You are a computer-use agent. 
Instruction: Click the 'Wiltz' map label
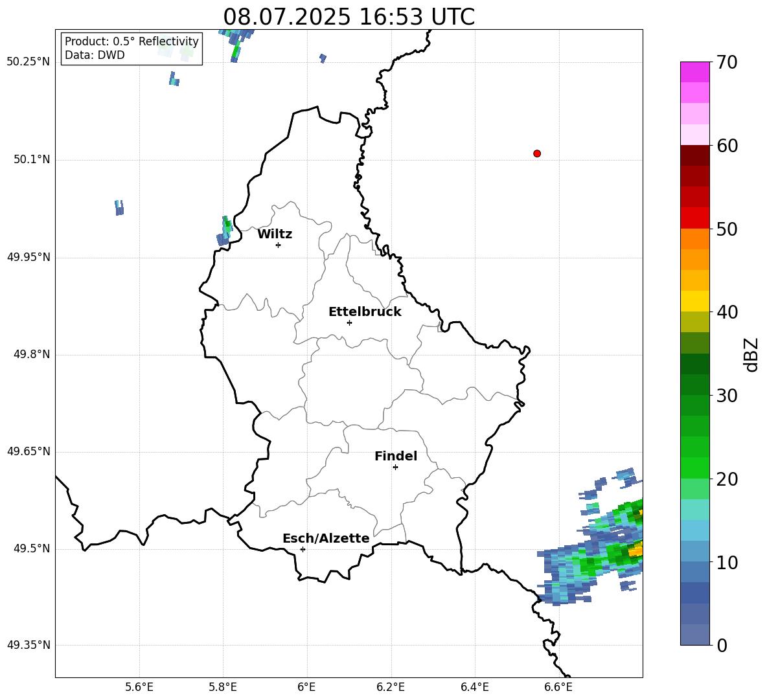275,234
